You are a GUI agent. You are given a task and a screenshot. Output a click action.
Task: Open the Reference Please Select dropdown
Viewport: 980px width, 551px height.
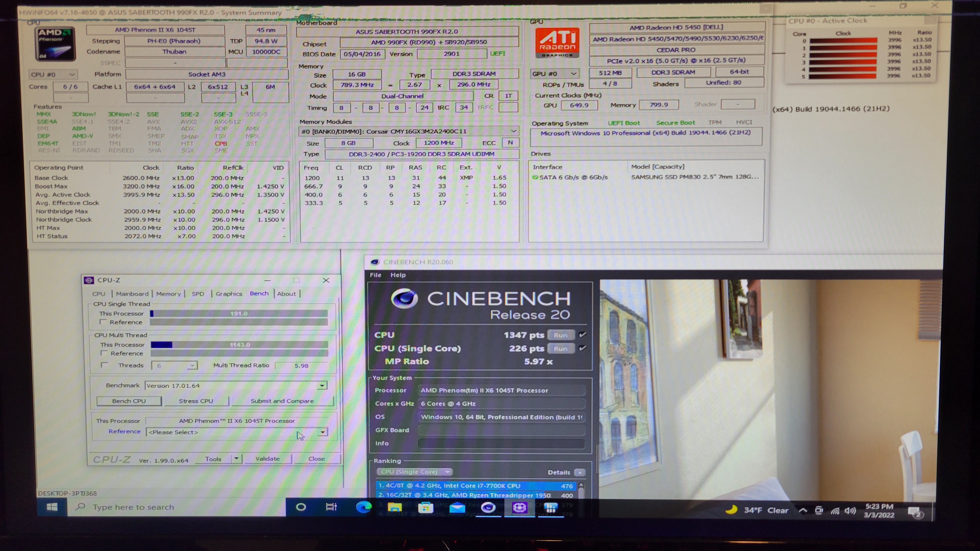coord(237,432)
